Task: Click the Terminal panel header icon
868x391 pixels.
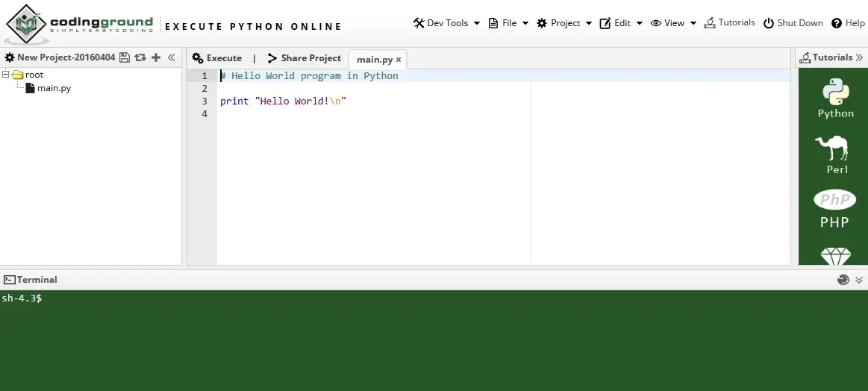Action: coord(9,280)
